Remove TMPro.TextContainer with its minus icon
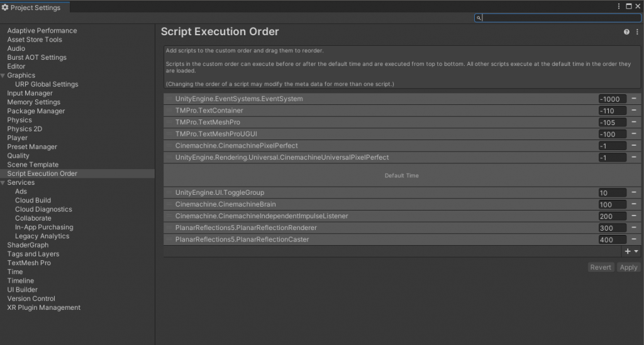 pos(634,111)
